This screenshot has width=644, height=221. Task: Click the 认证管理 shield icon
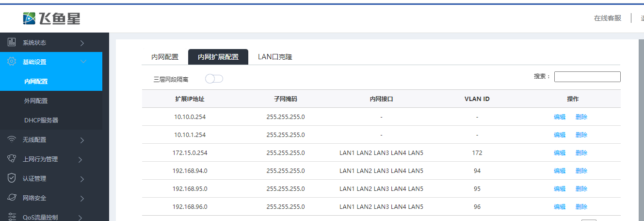[x=12, y=178]
